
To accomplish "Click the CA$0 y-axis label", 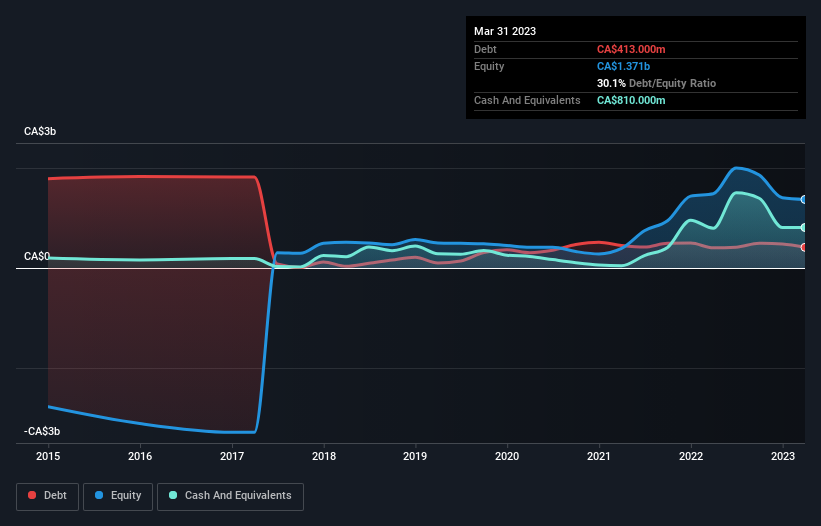I will coord(37,256).
